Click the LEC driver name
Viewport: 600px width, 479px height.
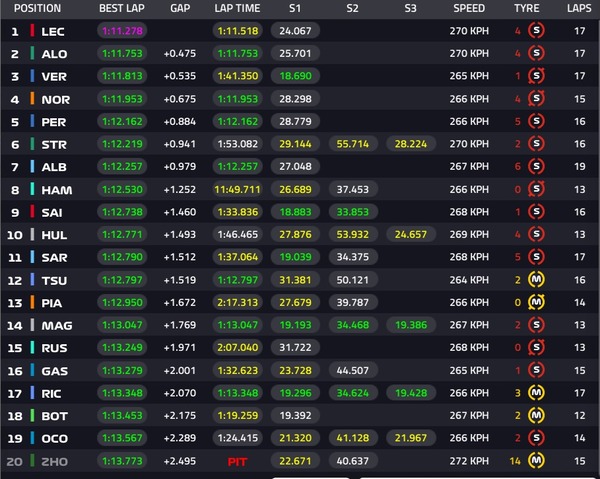click(55, 31)
